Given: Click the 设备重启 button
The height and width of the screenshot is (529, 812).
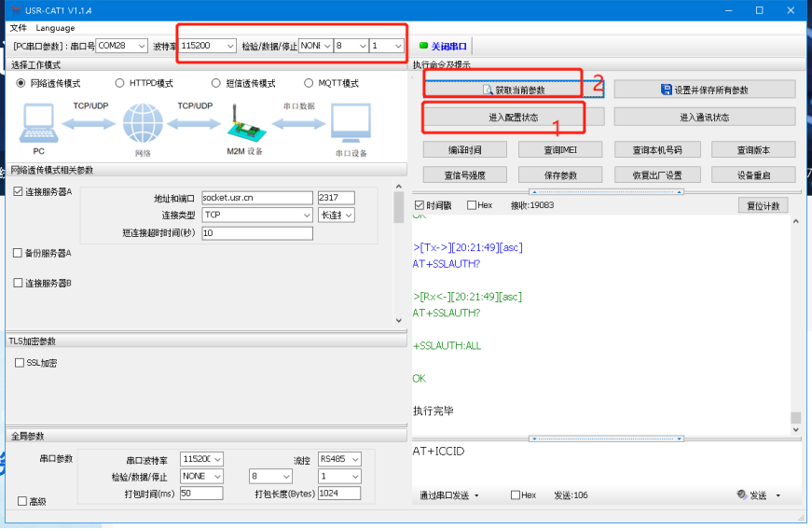Looking at the screenshot, I should pos(752,175).
